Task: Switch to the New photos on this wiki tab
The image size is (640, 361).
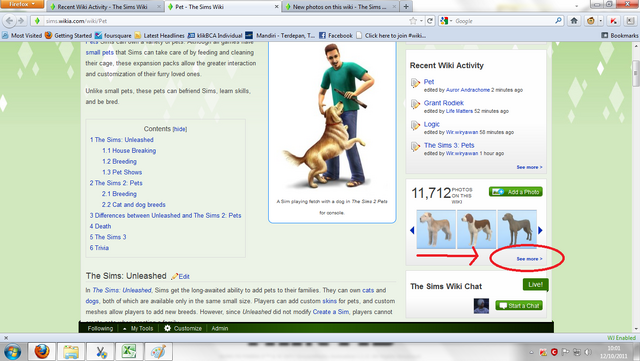Action: [x=339, y=7]
